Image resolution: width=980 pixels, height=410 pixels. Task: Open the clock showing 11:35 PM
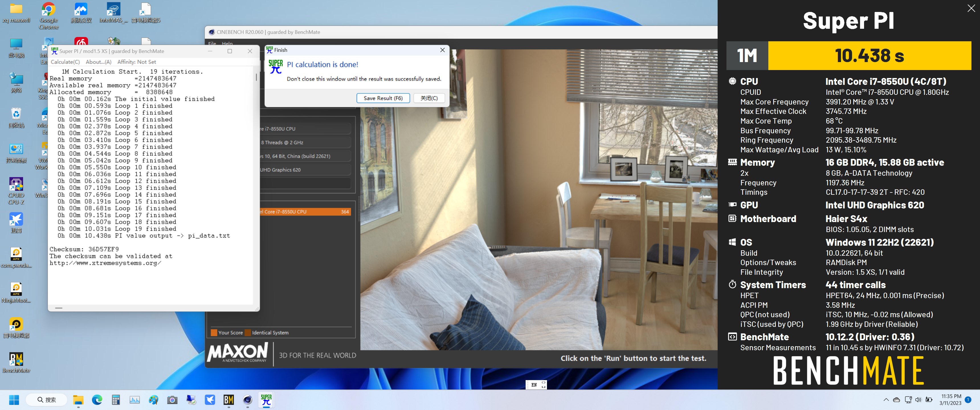(950, 400)
